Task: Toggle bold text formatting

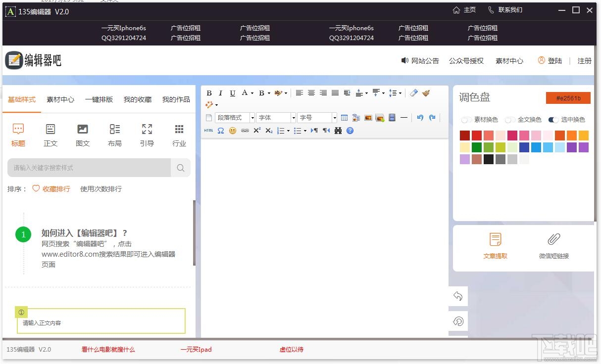Action: tap(209, 93)
